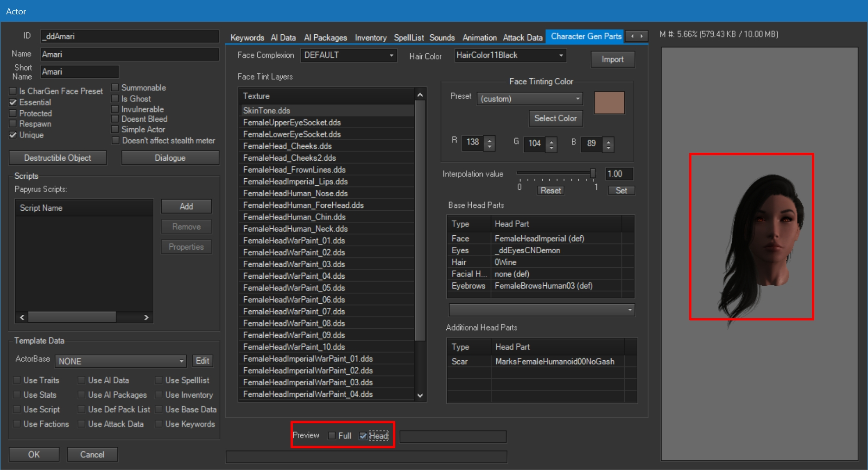The image size is (868, 470).
Task: Click the actor ID input field
Action: tap(129, 36)
